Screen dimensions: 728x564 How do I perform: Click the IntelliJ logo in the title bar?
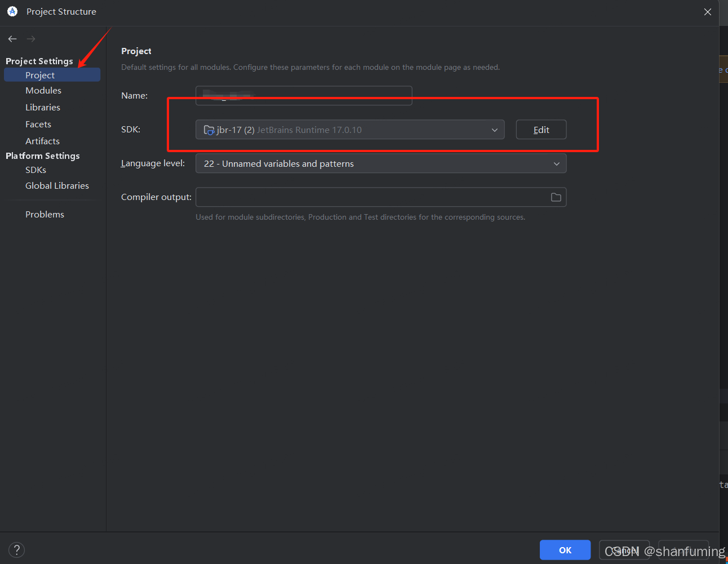click(x=12, y=11)
